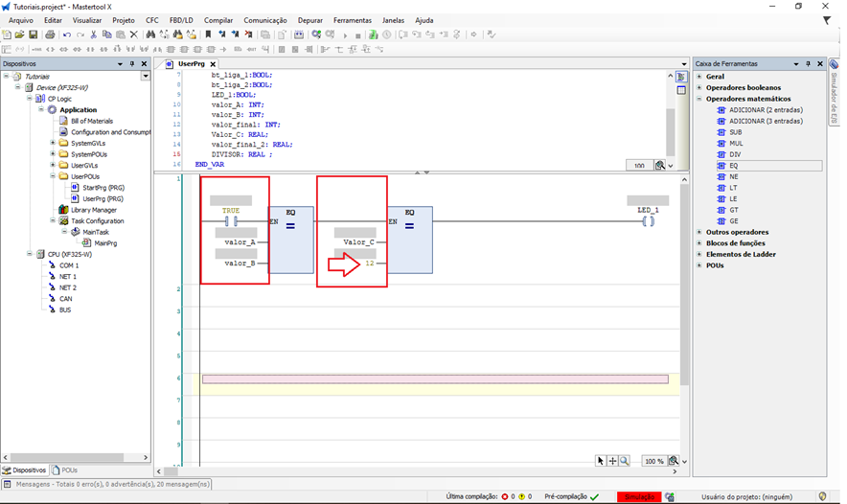The image size is (847, 504).
Task: Click the Find binoculars icon
Action: click(x=150, y=34)
